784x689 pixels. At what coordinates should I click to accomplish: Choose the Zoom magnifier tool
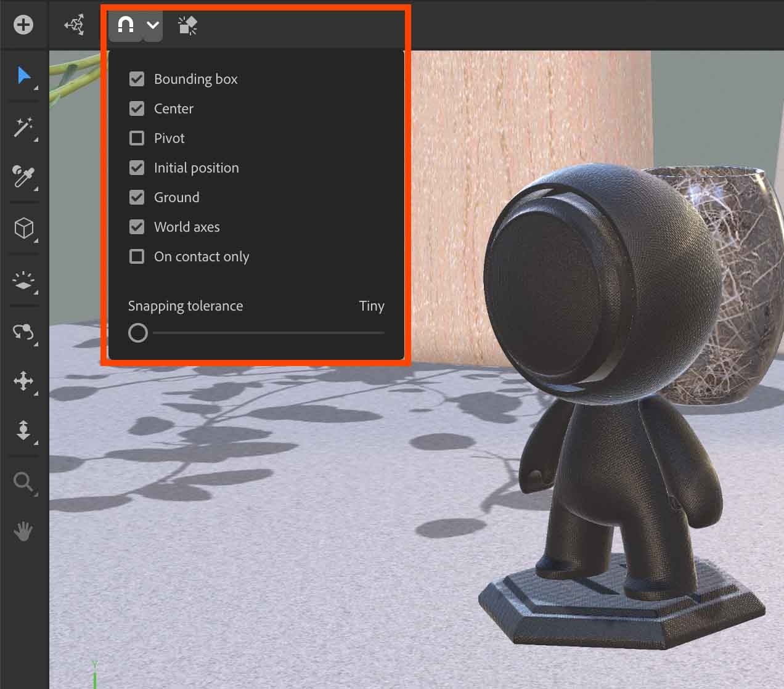point(23,482)
